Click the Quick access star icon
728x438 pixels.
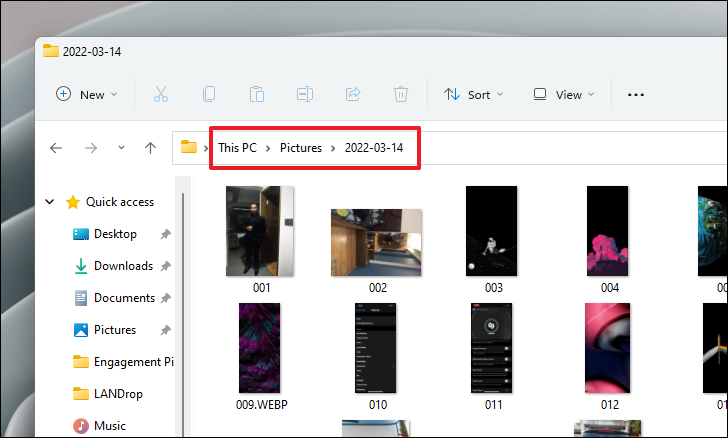tap(73, 202)
